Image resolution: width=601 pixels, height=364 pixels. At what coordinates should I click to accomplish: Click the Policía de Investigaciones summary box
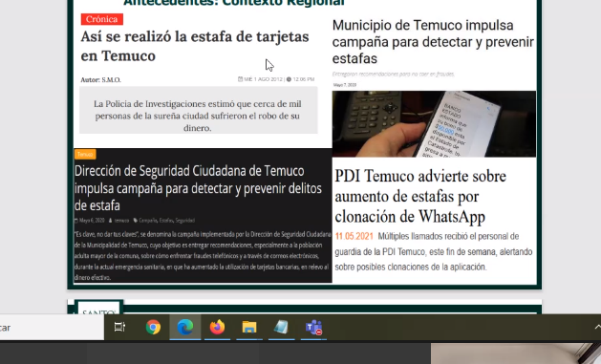(x=198, y=111)
